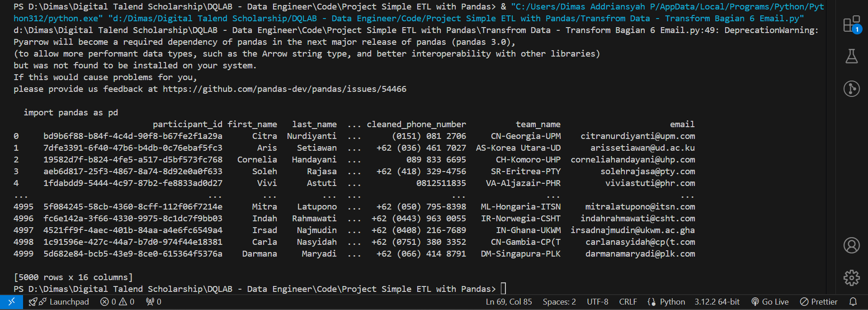The height and width of the screenshot is (310, 868).
Task: Toggle Prettier formatter status
Action: point(819,302)
